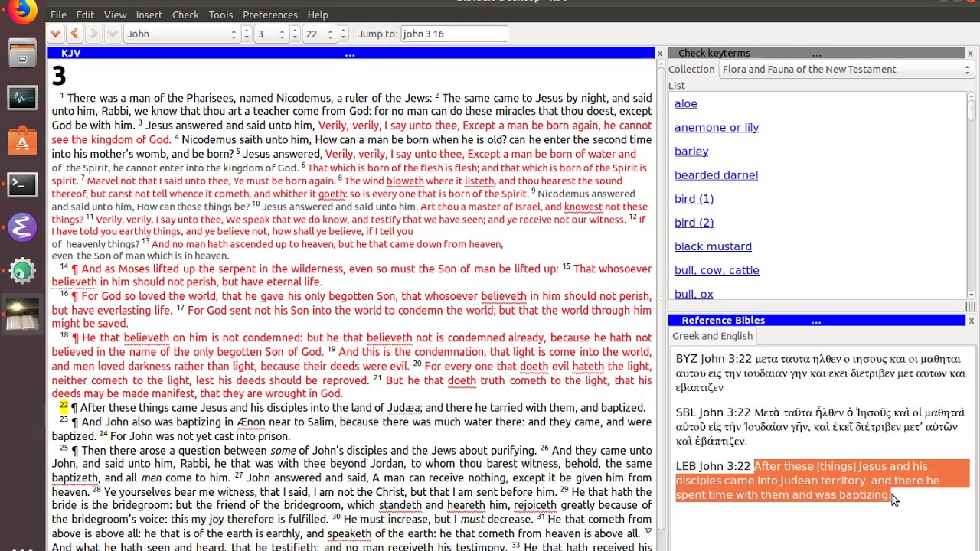980x551 pixels.
Task: Open the Help menu
Action: 318,15
